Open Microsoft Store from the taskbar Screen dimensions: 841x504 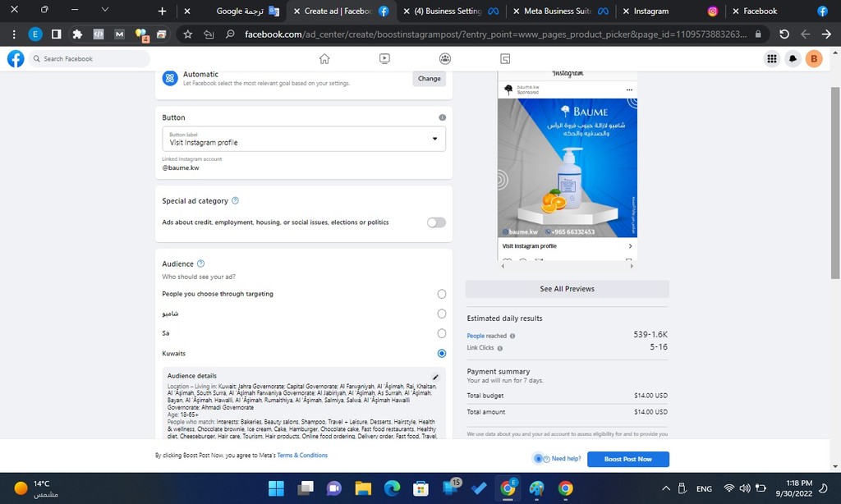(x=421, y=488)
